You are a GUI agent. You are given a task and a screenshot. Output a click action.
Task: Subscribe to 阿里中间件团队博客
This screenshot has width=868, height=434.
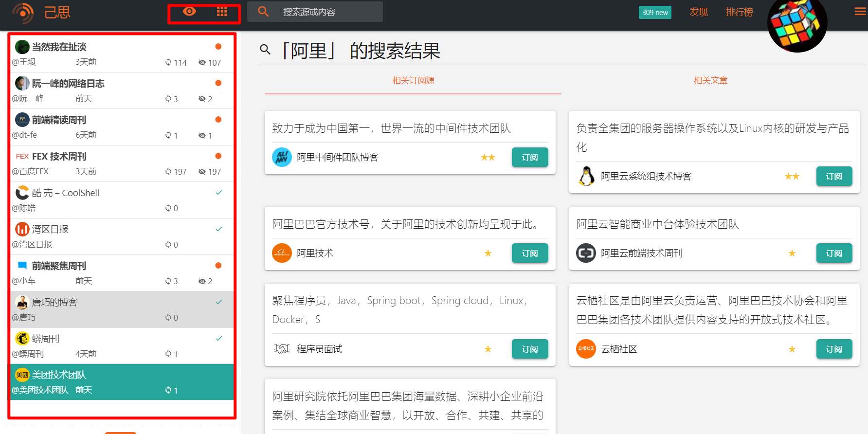coord(530,157)
